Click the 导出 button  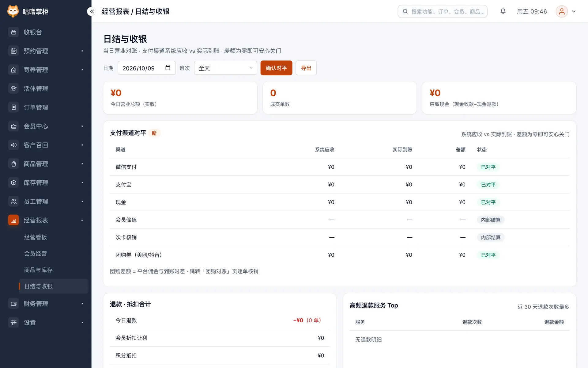tap(306, 68)
